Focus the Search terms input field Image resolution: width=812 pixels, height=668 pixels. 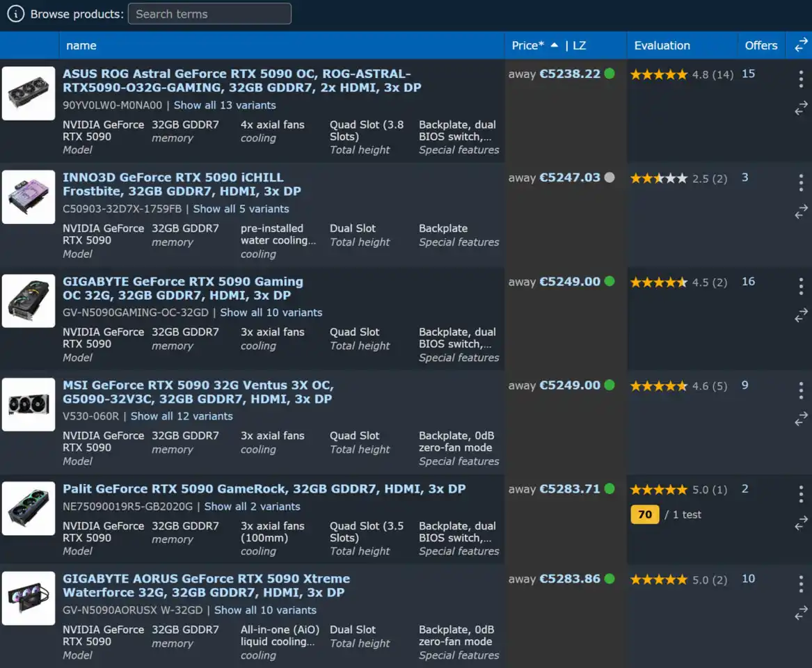tap(209, 14)
